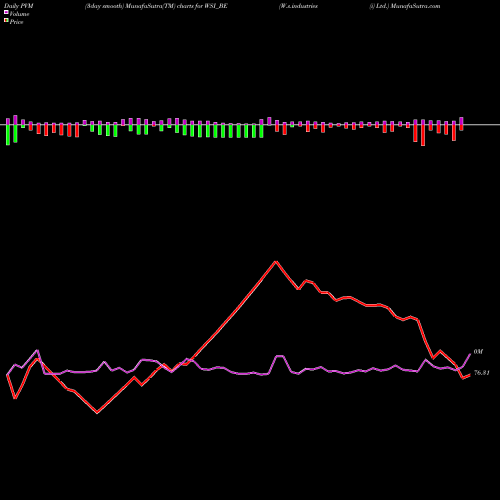Click the magenta volume line's right end point
Screen dimensions: 500x500
pos(470,354)
